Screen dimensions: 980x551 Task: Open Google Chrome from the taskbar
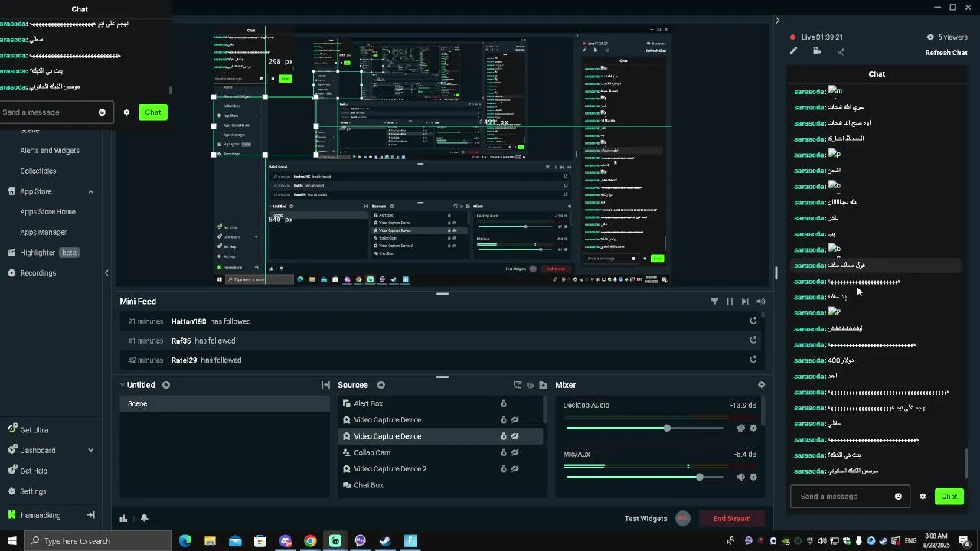click(x=310, y=541)
